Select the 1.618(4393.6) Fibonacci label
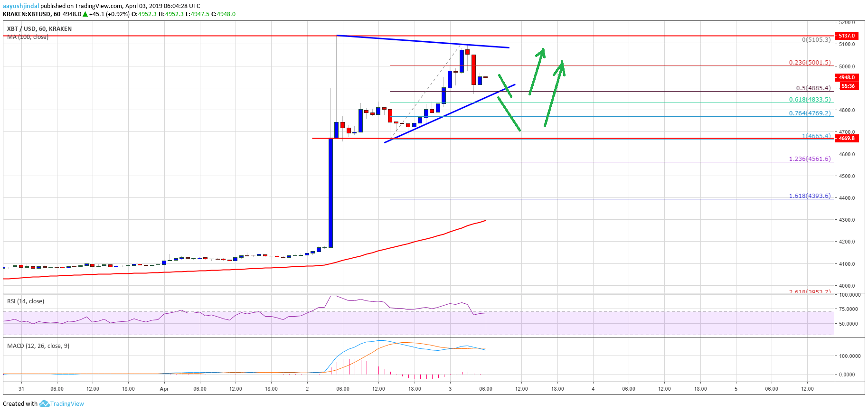Viewport: 868px width, 412px height. (810, 196)
